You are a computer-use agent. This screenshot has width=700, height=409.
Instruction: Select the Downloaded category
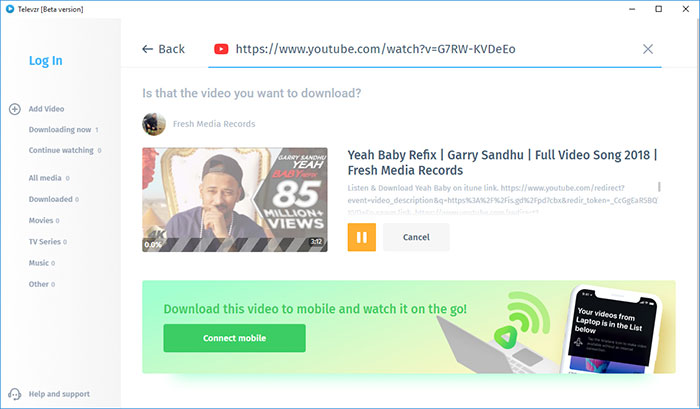click(x=50, y=199)
